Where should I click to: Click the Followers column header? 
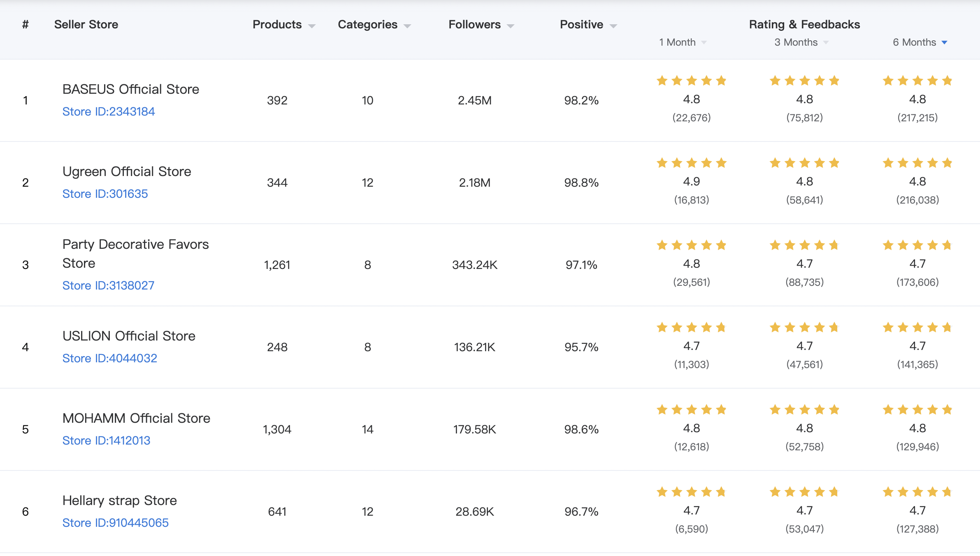tap(474, 25)
